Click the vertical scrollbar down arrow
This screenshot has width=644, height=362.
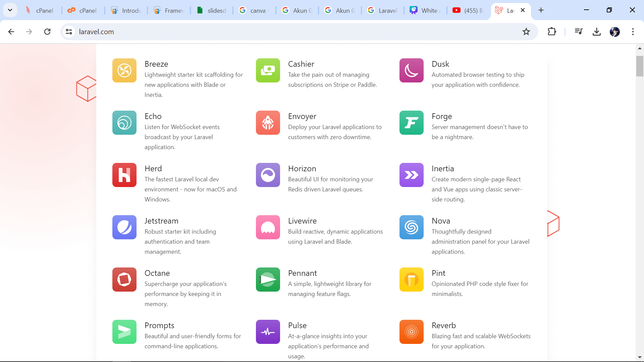tap(640, 357)
